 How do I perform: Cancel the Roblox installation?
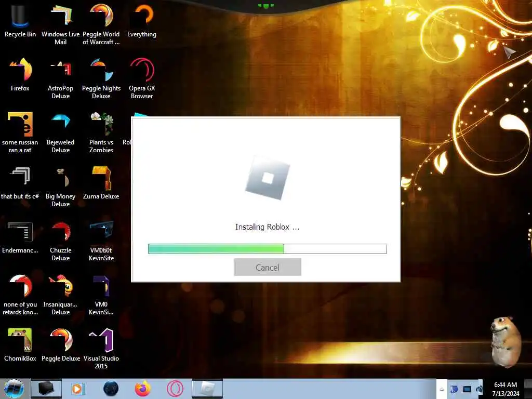point(268,267)
